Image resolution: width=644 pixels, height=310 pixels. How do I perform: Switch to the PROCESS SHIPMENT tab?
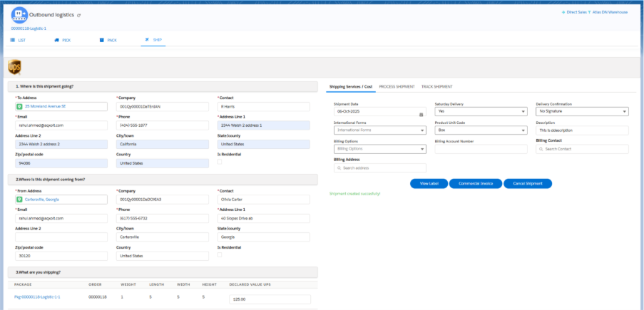coord(397,86)
